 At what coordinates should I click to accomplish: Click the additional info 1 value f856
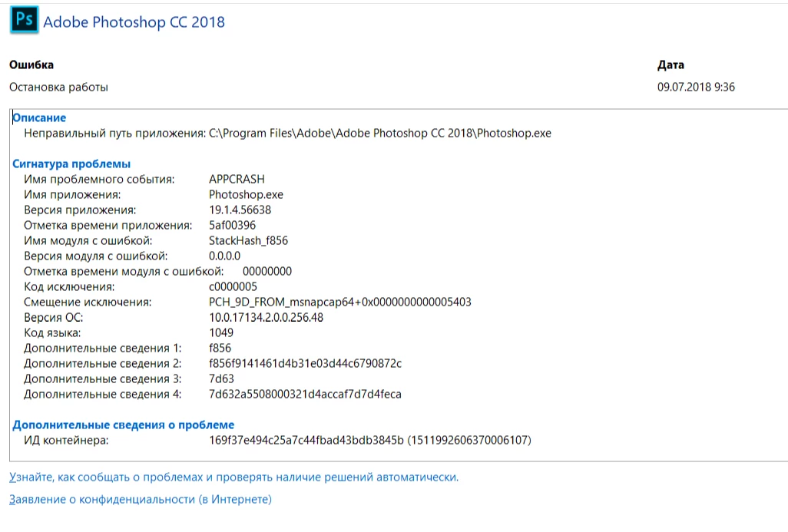220,348
